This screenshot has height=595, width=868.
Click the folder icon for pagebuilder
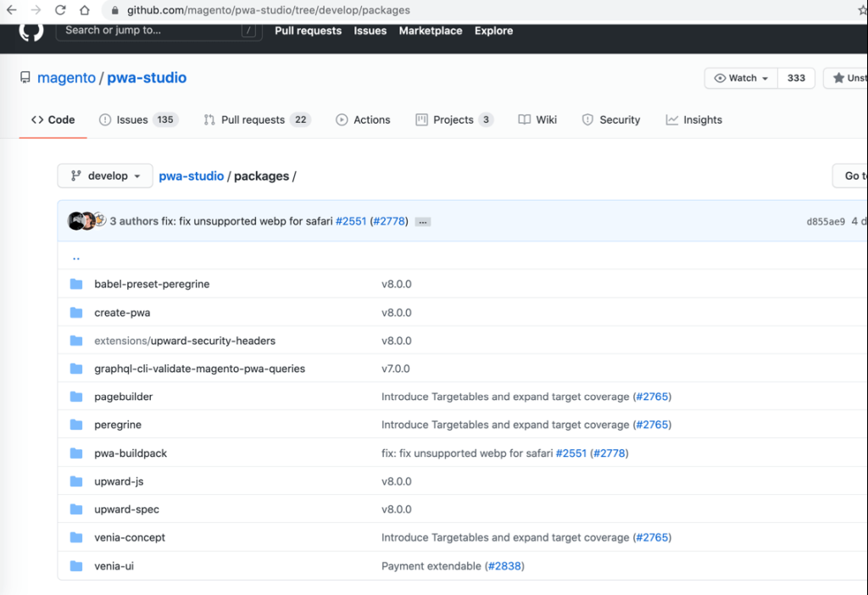[76, 397]
